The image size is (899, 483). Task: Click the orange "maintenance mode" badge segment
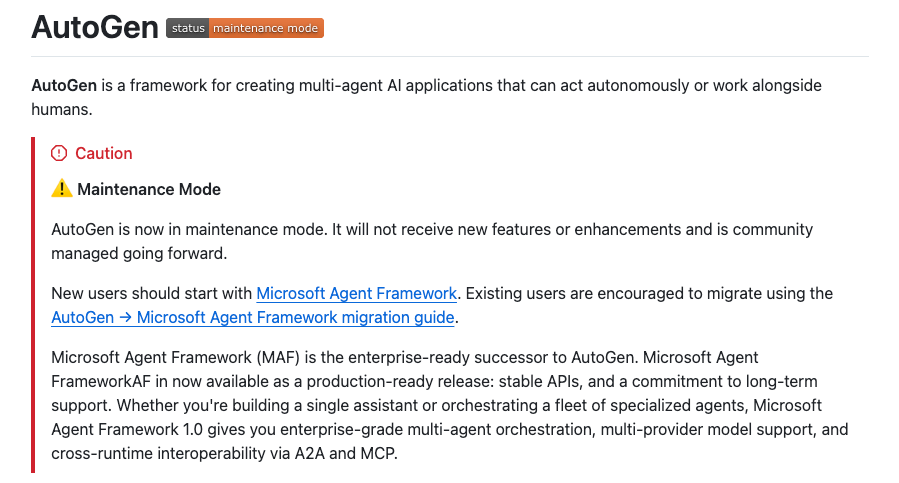266,28
